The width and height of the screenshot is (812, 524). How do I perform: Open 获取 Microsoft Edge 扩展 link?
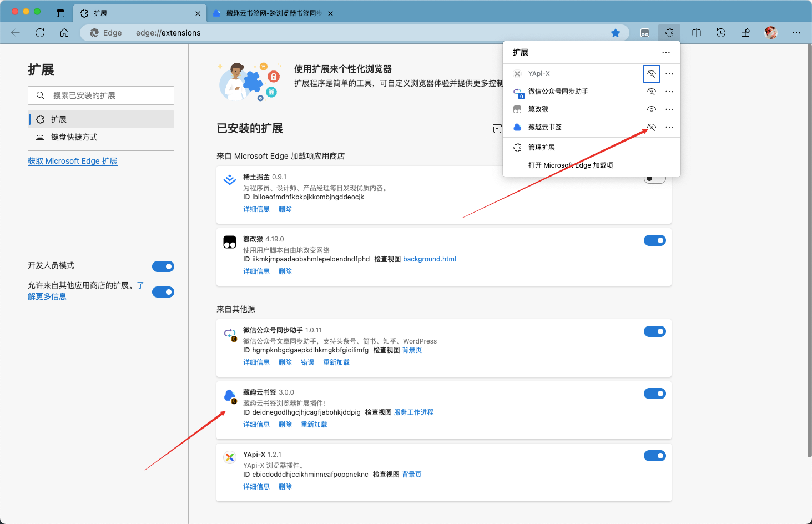click(73, 161)
